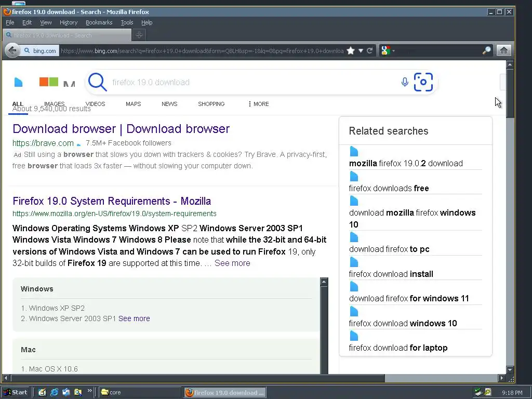Open the Help menu

tap(147, 22)
